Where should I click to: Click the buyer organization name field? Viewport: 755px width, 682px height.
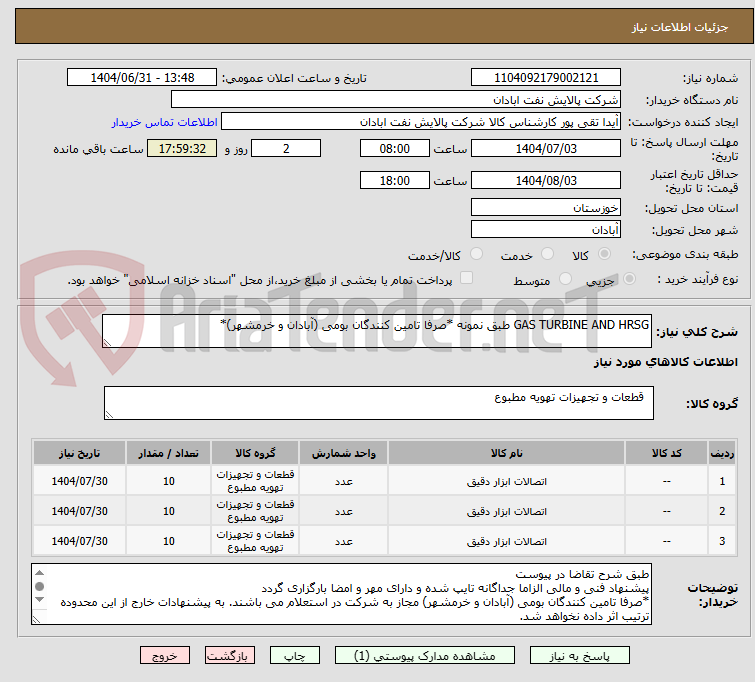coord(396,100)
